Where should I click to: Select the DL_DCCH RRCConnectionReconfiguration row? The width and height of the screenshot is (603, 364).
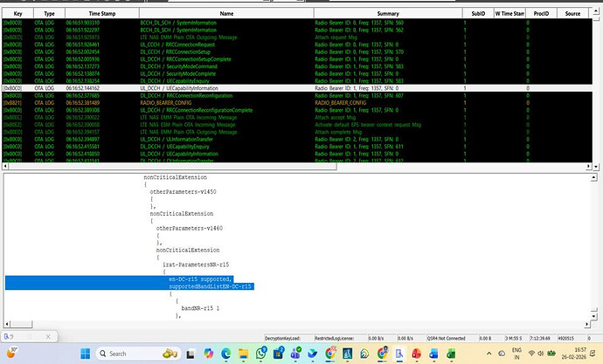click(x=297, y=96)
